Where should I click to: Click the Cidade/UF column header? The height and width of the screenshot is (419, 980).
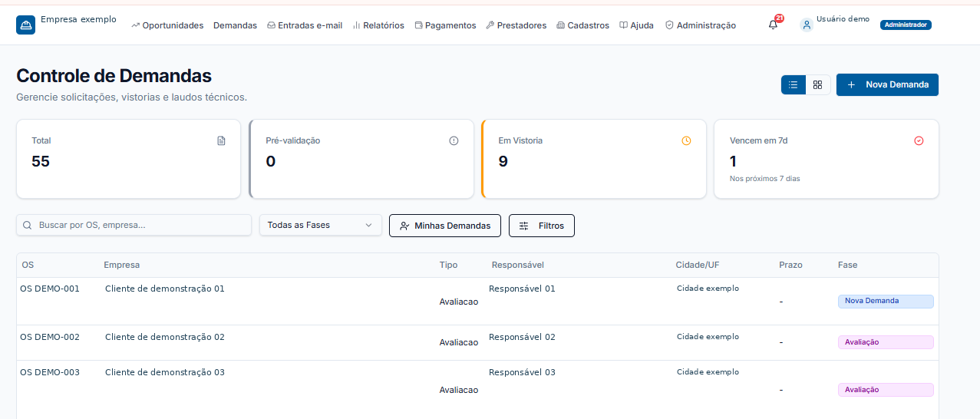[x=698, y=265]
